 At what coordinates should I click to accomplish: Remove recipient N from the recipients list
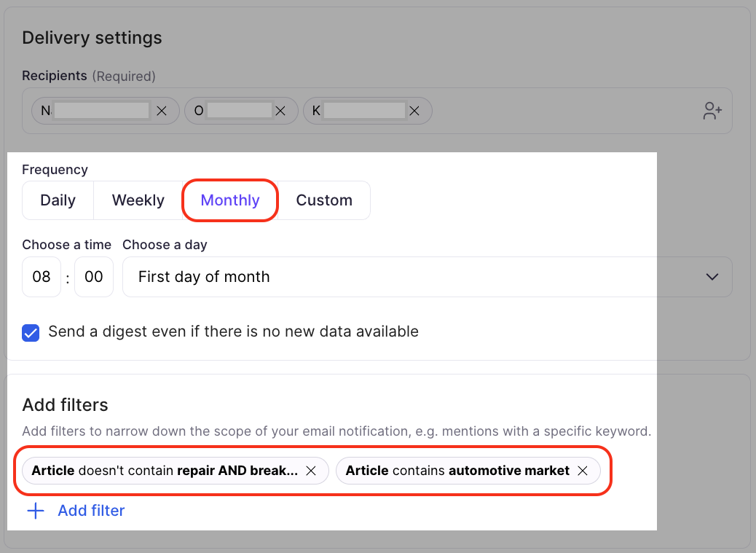162,111
